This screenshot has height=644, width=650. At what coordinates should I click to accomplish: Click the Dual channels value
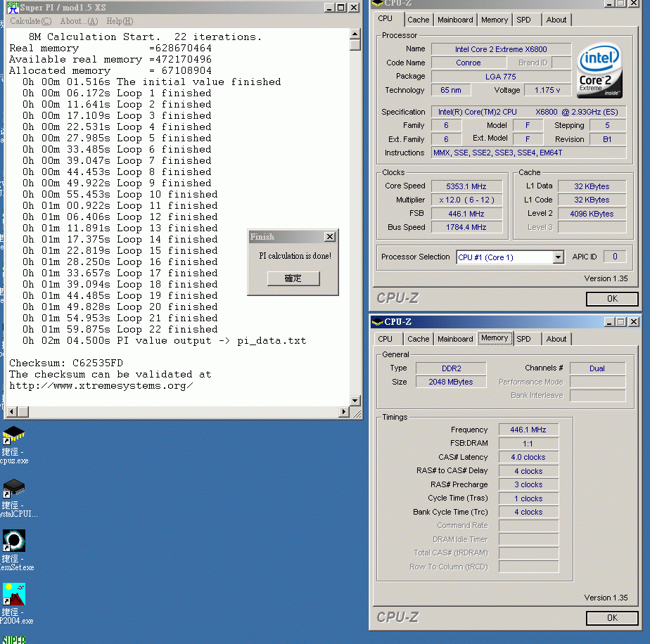[597, 368]
